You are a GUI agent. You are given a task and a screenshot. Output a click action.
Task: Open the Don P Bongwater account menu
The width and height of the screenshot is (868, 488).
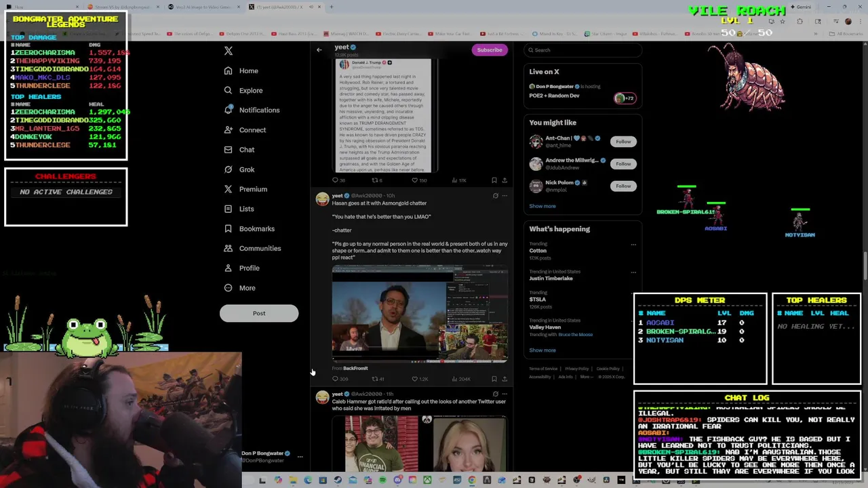click(300, 457)
